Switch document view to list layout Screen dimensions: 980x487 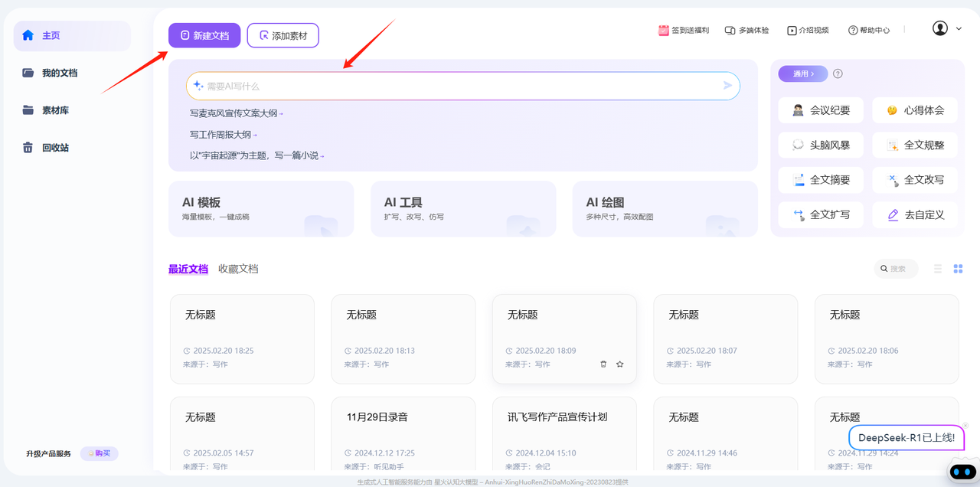point(938,269)
